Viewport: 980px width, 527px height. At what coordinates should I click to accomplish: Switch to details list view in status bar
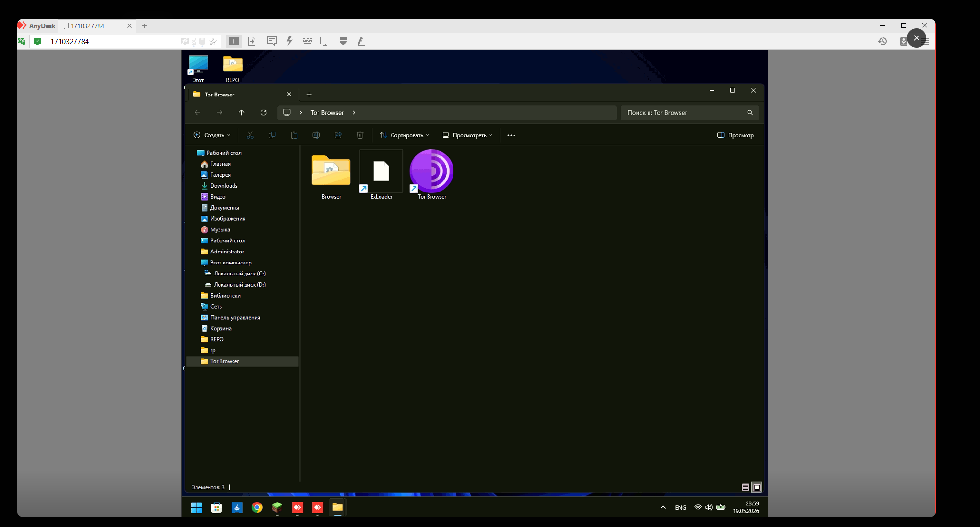746,487
